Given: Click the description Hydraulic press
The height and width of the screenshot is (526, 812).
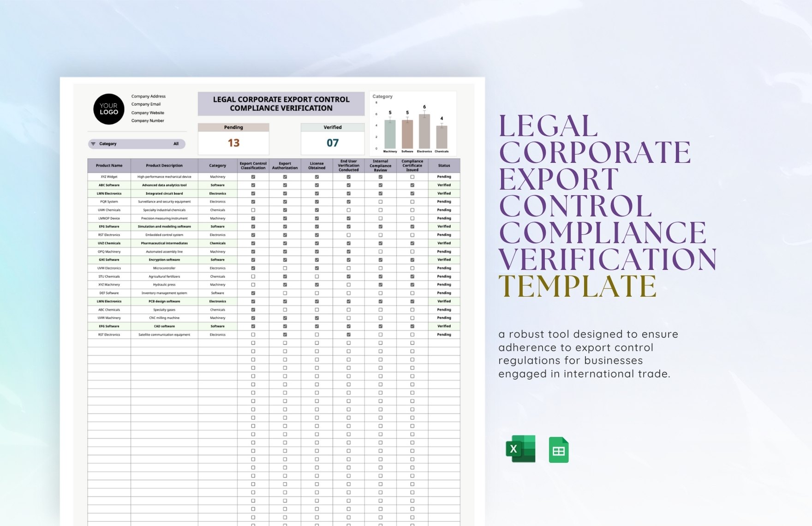Looking at the screenshot, I should (x=164, y=285).
